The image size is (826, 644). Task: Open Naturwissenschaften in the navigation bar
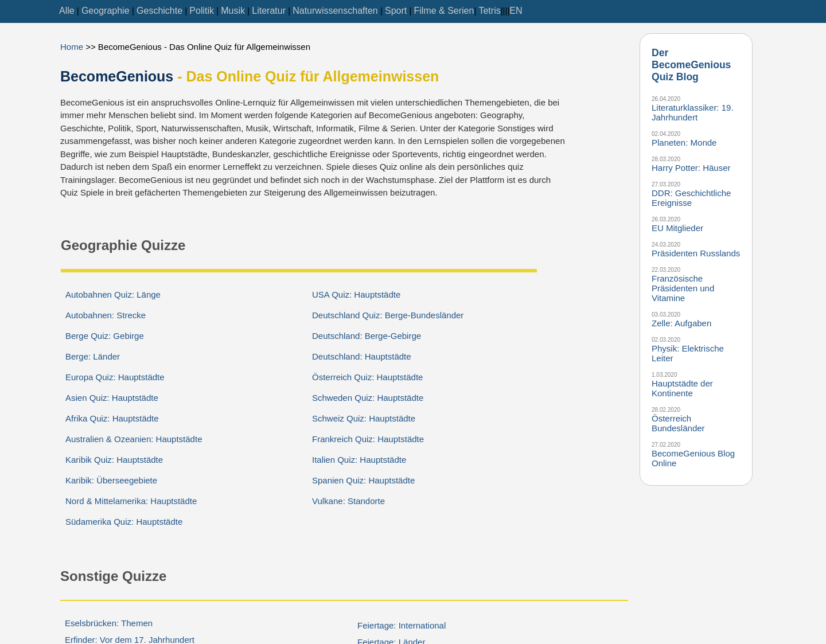click(x=335, y=11)
